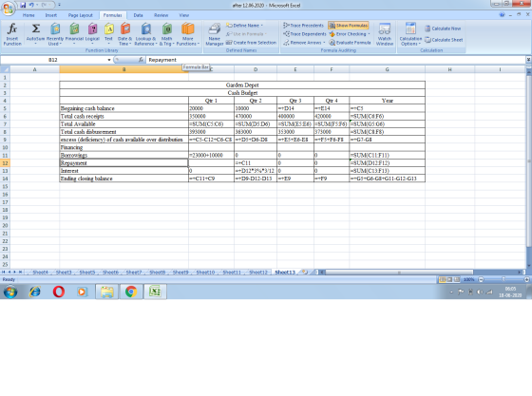Click Create from Selection
Screen dimensions: 532x396
[x=251, y=43]
